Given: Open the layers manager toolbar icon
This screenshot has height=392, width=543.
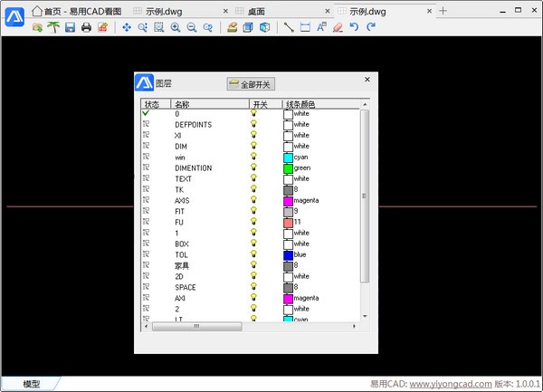Looking at the screenshot, I should (x=233, y=28).
